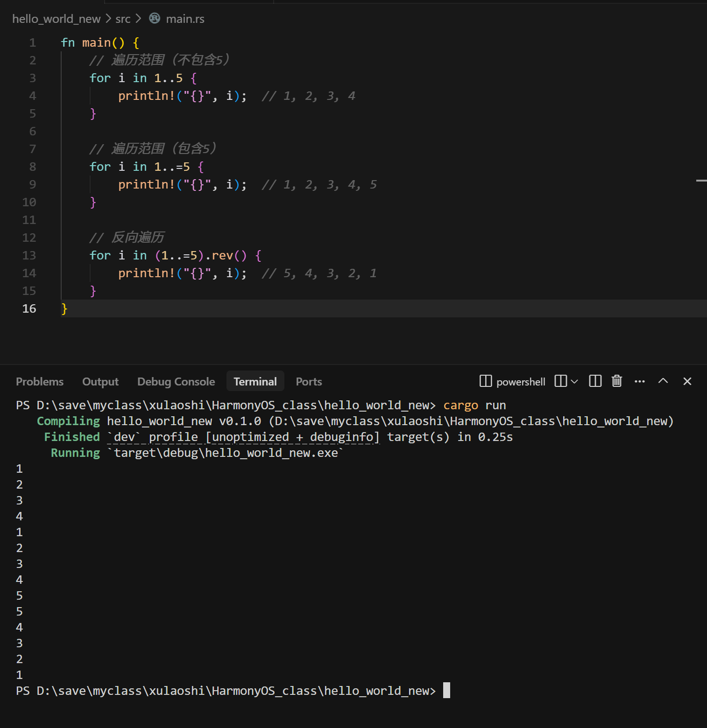Click the 'Finished' word in terminal output

[72, 437]
